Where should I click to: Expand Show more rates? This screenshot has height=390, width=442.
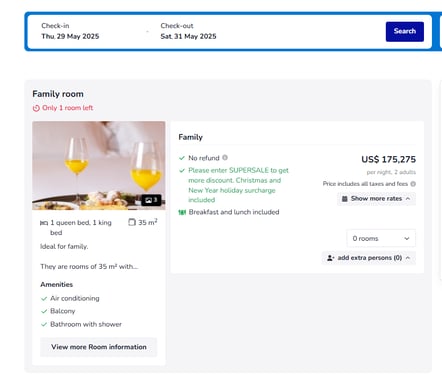pyautogui.click(x=376, y=199)
